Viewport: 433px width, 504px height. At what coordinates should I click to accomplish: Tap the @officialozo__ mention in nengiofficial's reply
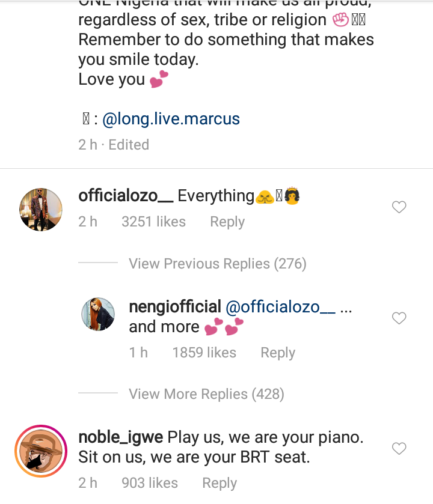click(281, 307)
